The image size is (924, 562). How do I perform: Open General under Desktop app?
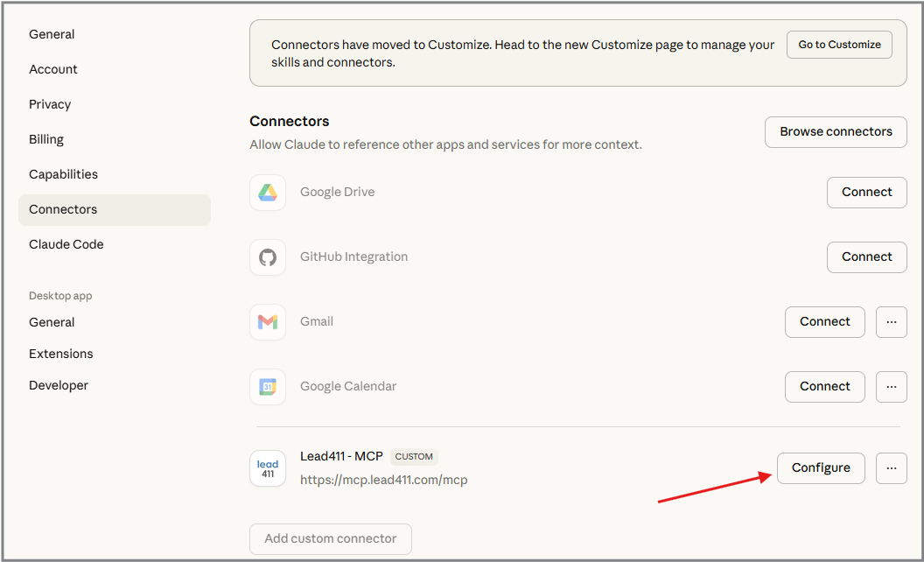coord(52,322)
